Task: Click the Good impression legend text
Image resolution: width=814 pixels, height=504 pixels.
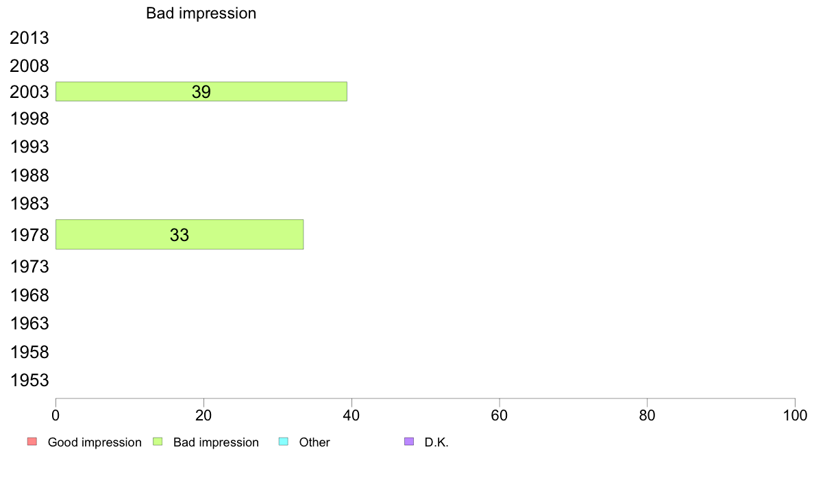Action: [95, 442]
